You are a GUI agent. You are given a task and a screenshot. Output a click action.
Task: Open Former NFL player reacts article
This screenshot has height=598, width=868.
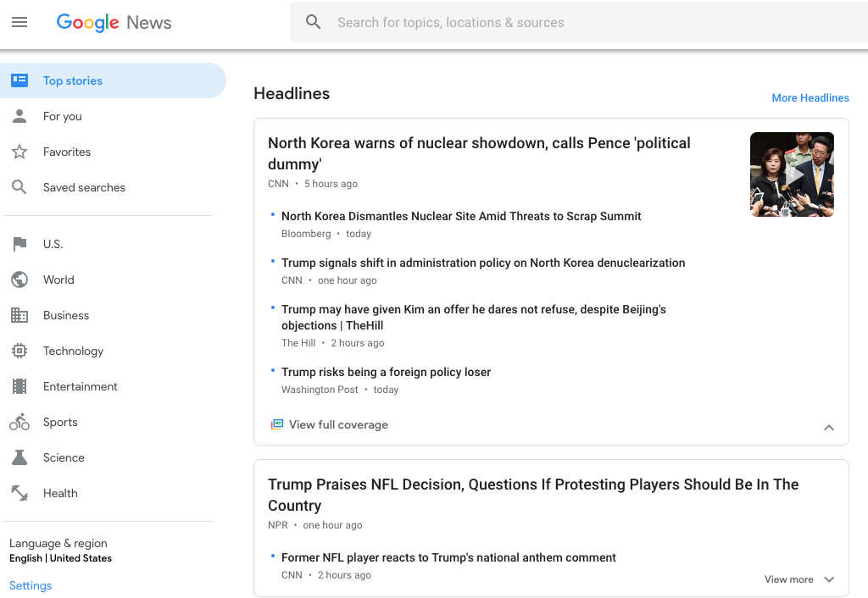(x=448, y=557)
